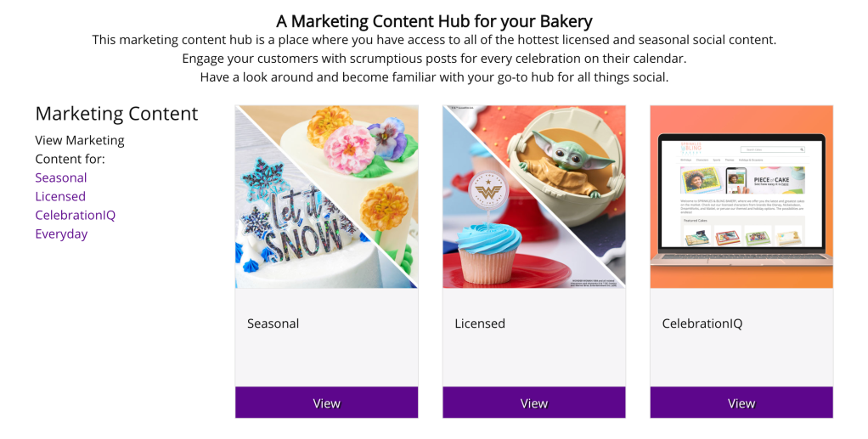Image resolution: width=868 pixels, height=439 pixels.
Task: Click the View Marketing Content for label
Action: click(80, 149)
